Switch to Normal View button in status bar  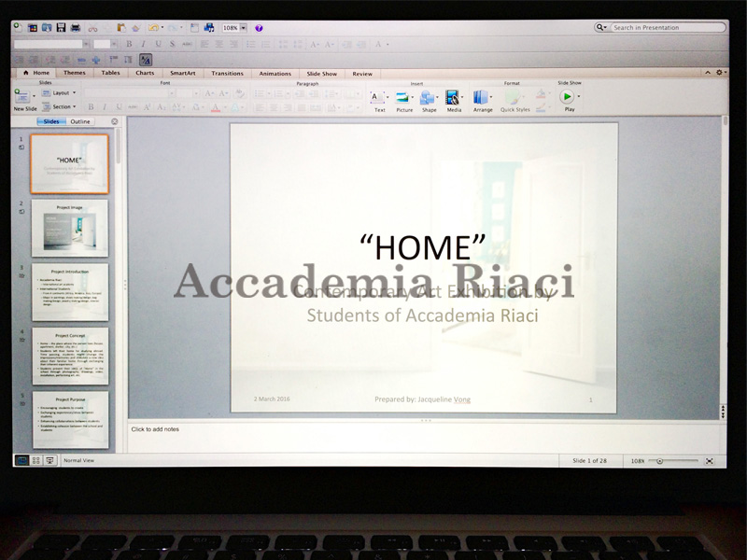[x=21, y=460]
